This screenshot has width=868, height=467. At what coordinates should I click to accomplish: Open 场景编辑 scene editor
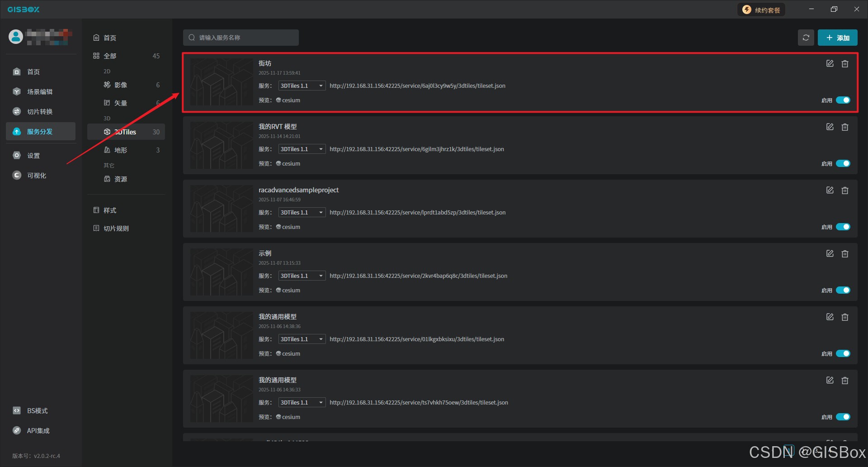pos(41,92)
